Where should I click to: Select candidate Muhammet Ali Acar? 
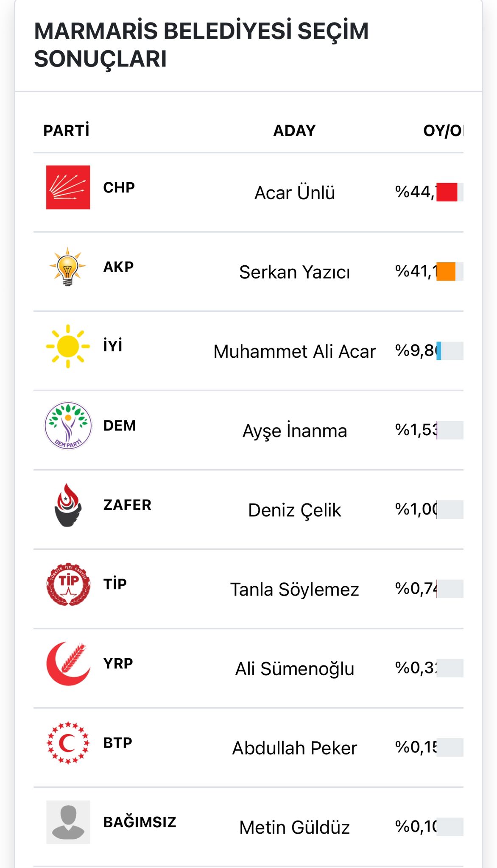click(294, 351)
